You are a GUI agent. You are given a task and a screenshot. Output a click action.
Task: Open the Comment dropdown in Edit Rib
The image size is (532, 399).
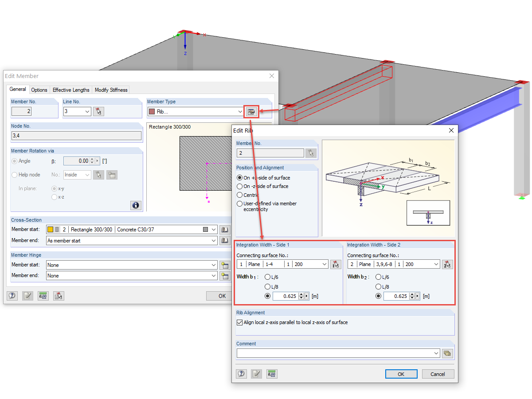coord(436,353)
